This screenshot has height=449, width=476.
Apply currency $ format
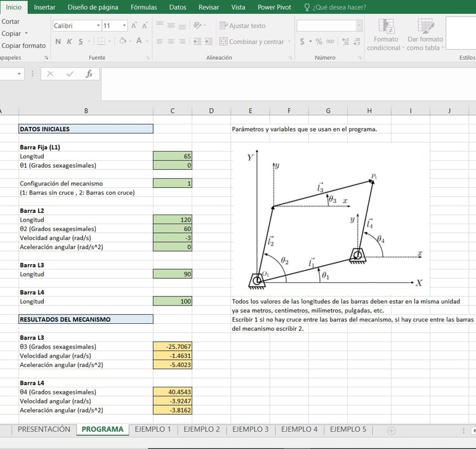point(302,42)
